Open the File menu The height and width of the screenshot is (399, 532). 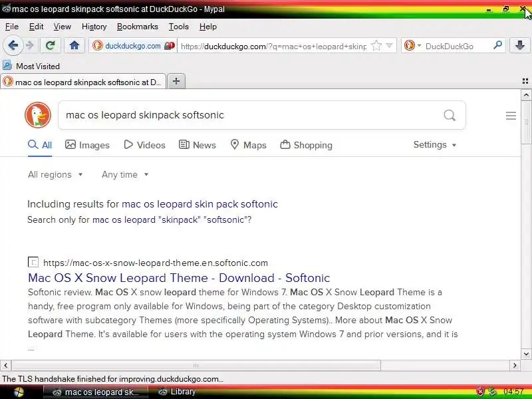coord(12,27)
